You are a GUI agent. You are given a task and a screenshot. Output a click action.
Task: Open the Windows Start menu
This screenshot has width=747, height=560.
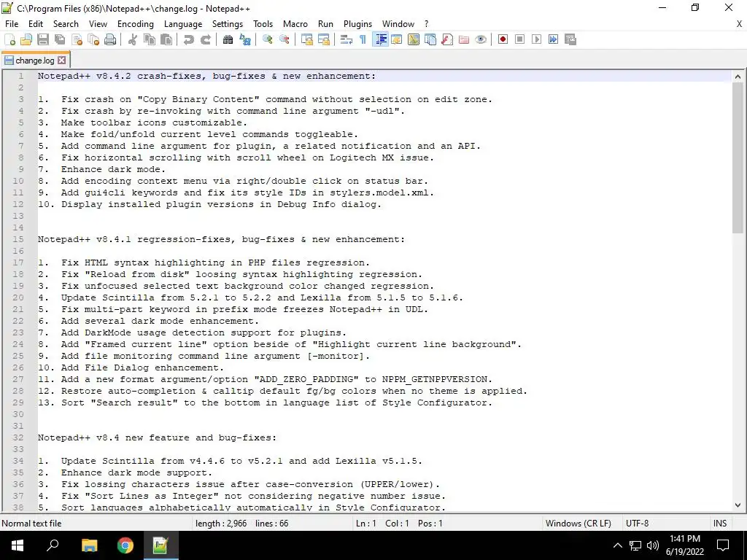point(18,545)
